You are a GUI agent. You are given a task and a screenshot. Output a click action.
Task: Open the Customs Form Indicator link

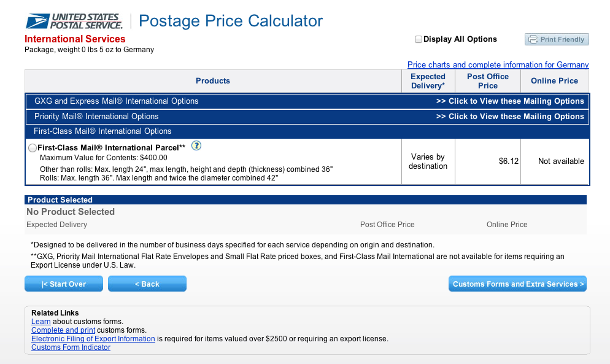(x=71, y=347)
